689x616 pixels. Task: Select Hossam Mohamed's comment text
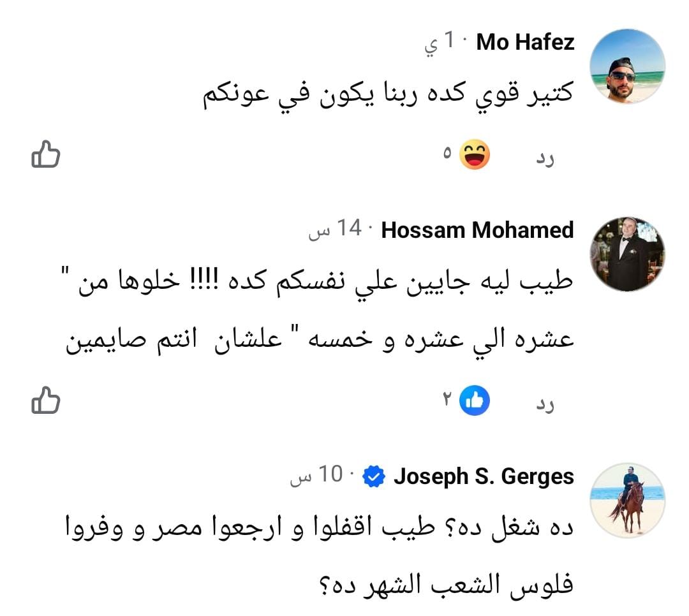click(319, 311)
